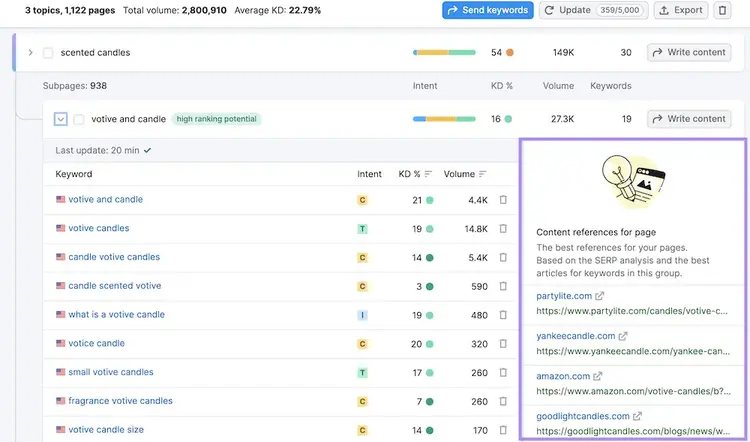Click the lightbulb content references illustration
750x442 pixels.
coord(633,182)
